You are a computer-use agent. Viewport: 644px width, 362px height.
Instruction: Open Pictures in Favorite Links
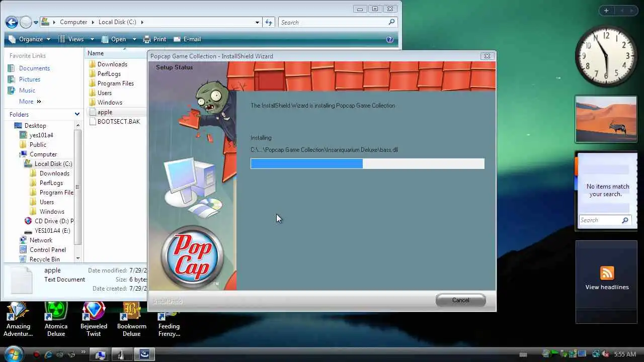tap(24, 79)
